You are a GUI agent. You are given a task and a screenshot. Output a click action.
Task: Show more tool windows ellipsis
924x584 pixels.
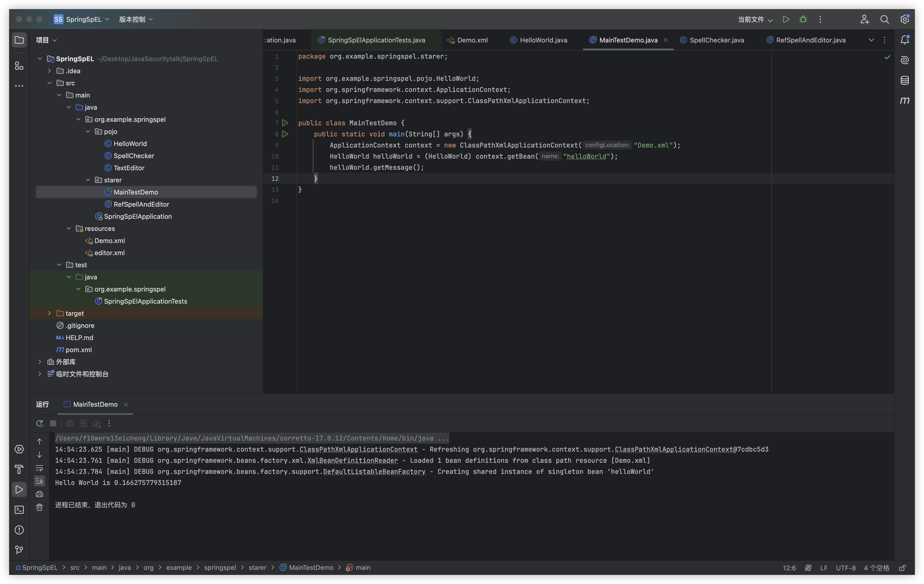[19, 86]
